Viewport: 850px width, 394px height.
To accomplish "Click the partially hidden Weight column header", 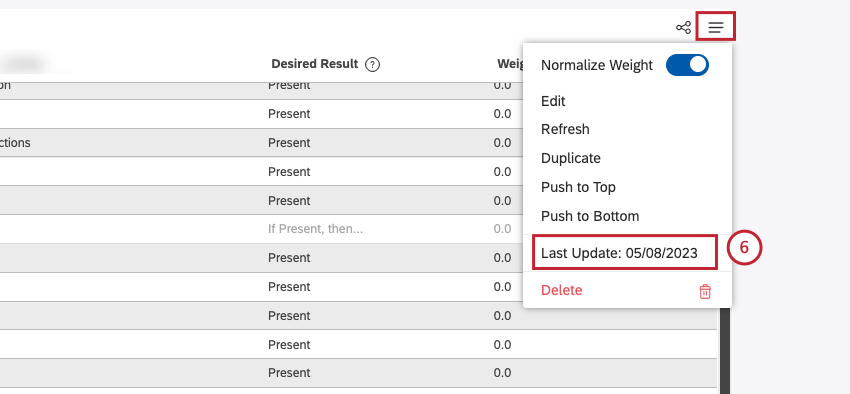I will pos(510,64).
